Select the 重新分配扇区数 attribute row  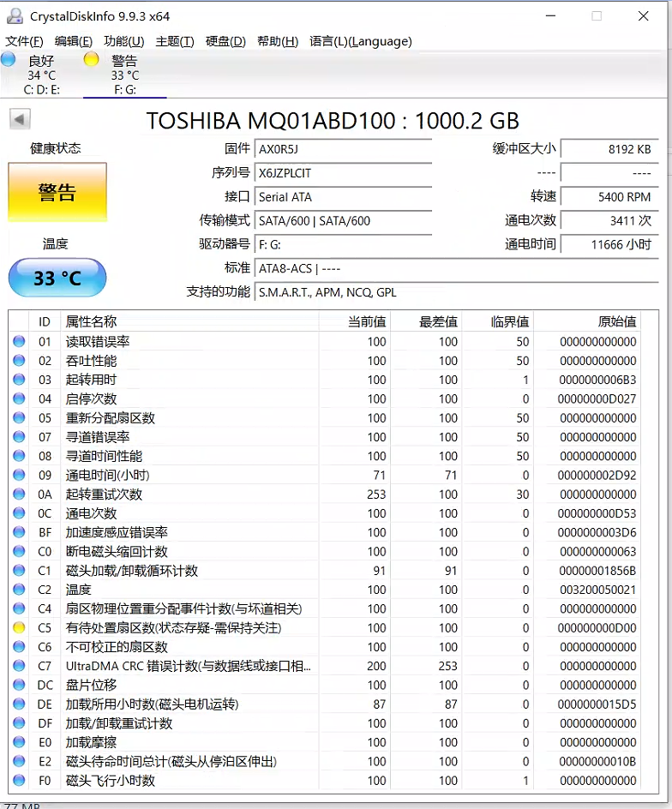[333, 418]
